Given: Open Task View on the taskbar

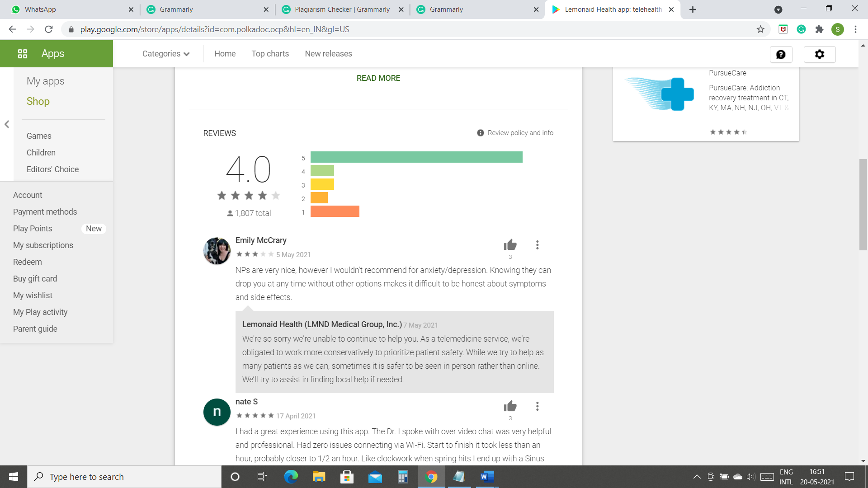Looking at the screenshot, I should (x=262, y=477).
